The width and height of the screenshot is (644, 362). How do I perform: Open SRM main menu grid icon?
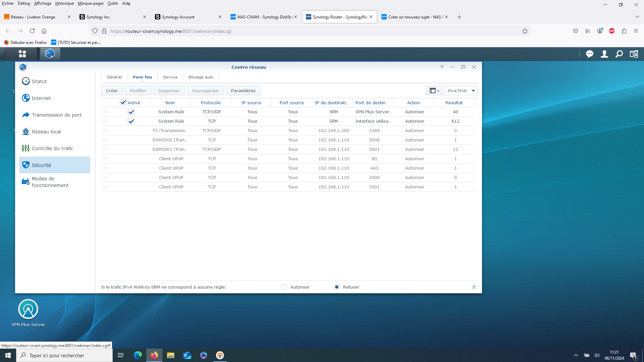pyautogui.click(x=22, y=54)
